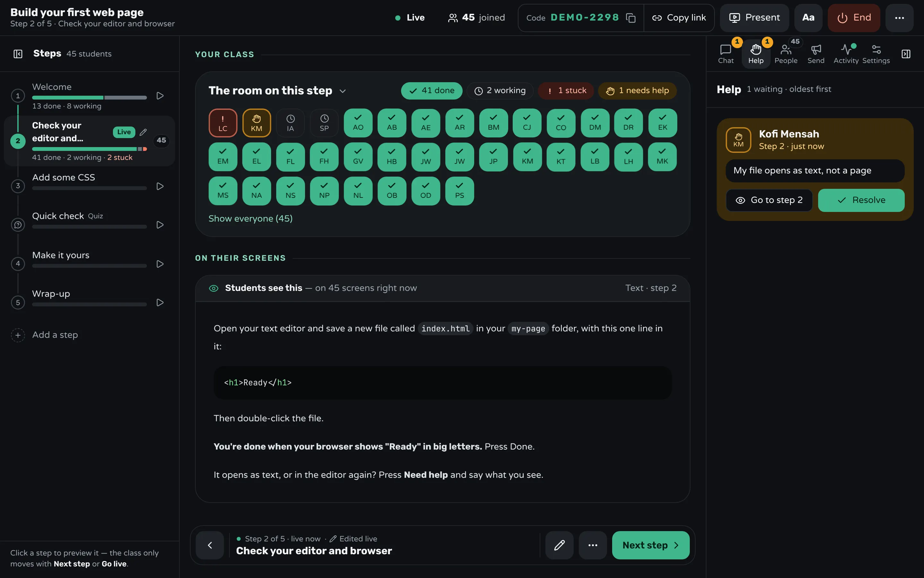Collapse the right side panel
Screen dimensions: 924x578
[906, 54]
